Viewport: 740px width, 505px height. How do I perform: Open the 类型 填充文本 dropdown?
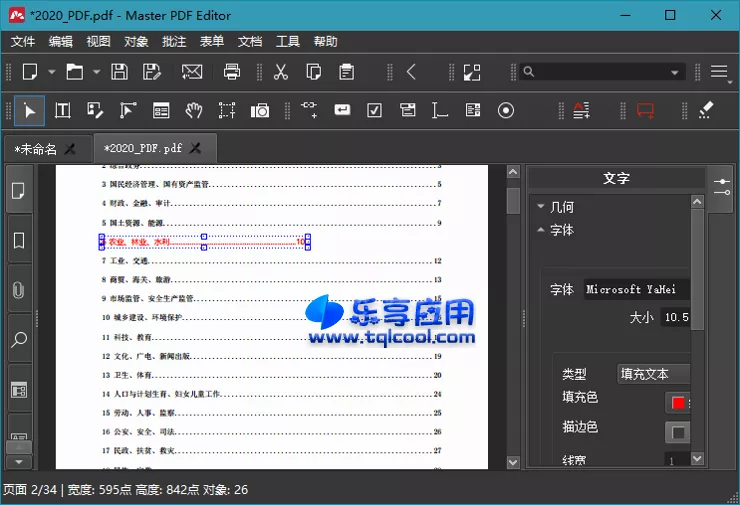point(654,374)
